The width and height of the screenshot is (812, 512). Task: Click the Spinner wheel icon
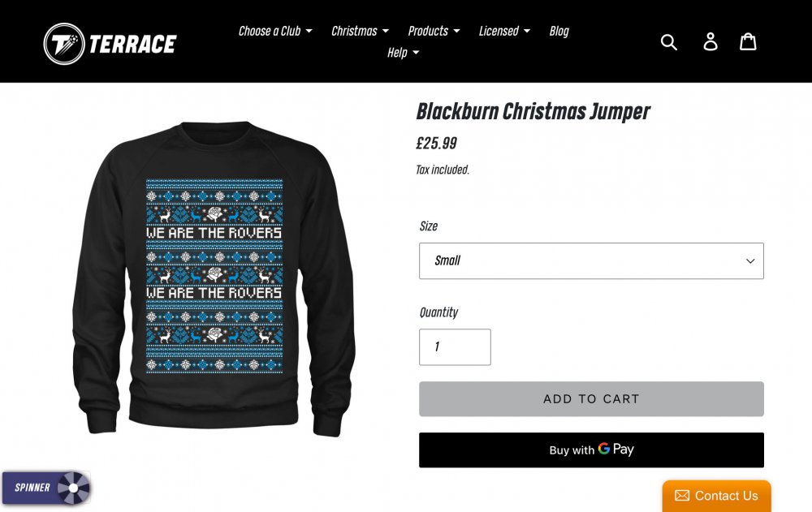(x=73, y=488)
